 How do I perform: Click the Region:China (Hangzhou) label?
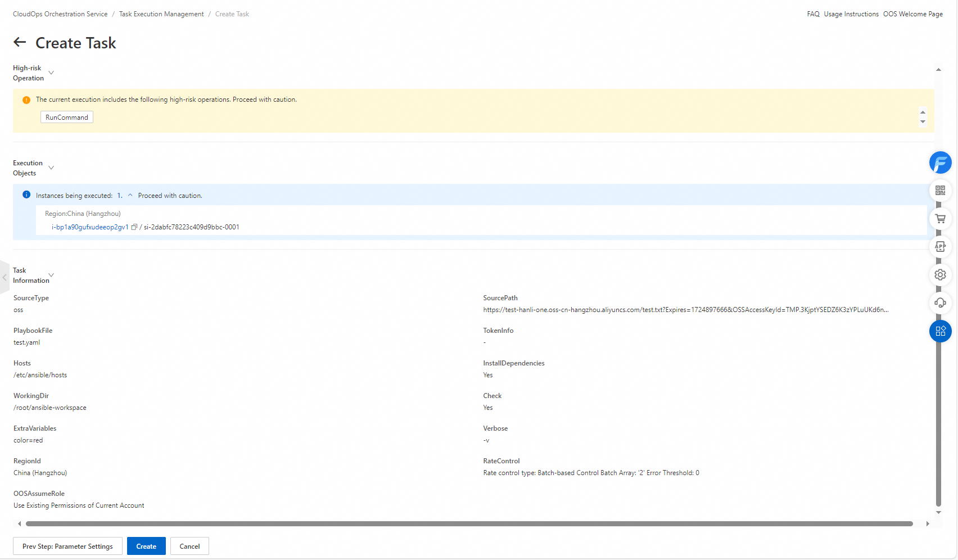coord(83,214)
